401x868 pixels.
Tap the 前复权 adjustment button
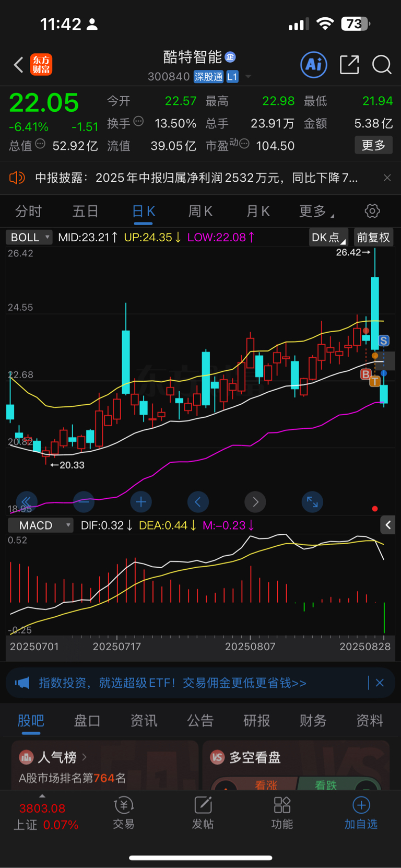pos(373,238)
